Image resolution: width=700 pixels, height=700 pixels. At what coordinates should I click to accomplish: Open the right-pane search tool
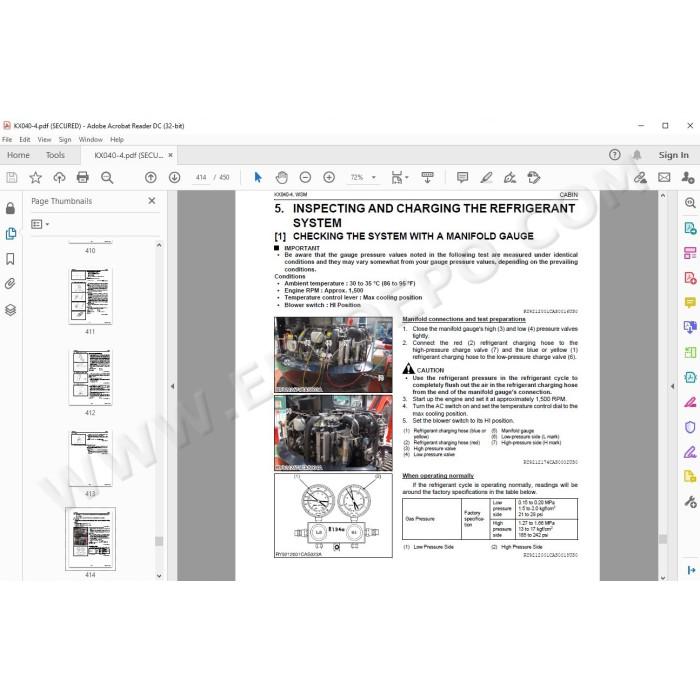pyautogui.click(x=690, y=203)
